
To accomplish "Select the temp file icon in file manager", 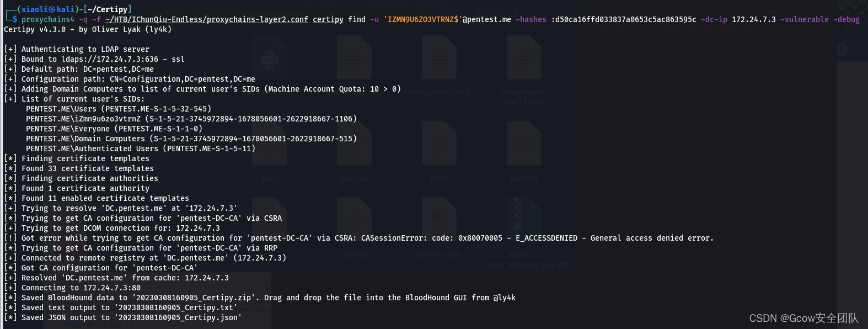I will [x=439, y=144].
